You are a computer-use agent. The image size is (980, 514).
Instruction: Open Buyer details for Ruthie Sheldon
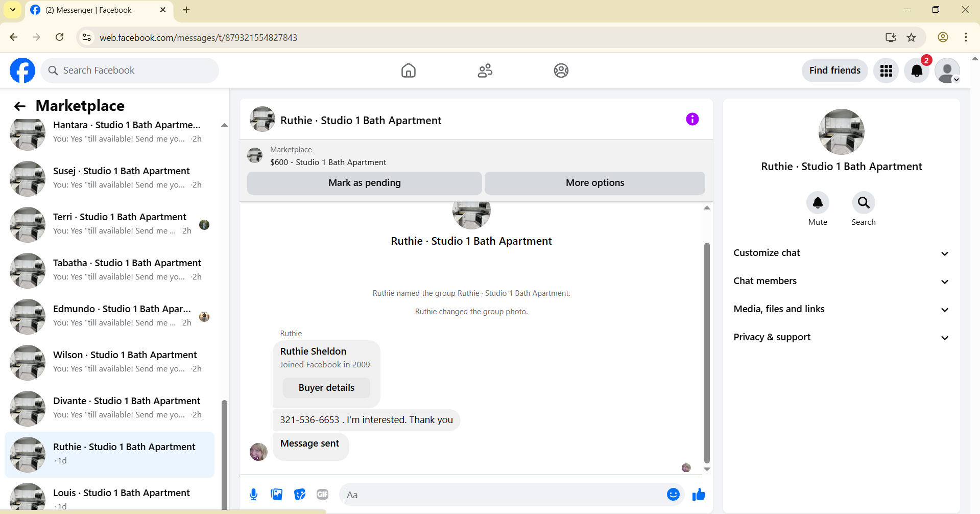pos(326,388)
